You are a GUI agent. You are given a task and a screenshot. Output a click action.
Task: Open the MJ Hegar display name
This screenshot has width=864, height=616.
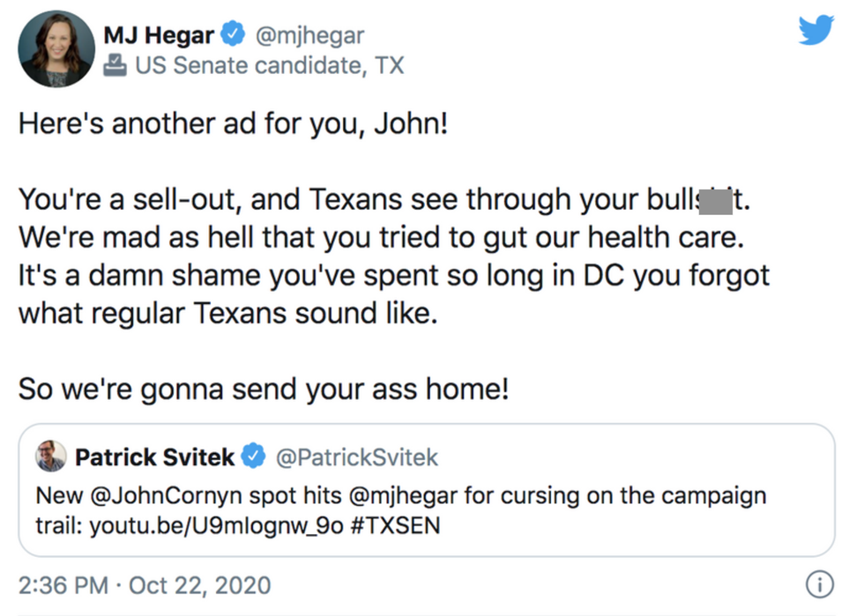click(159, 35)
